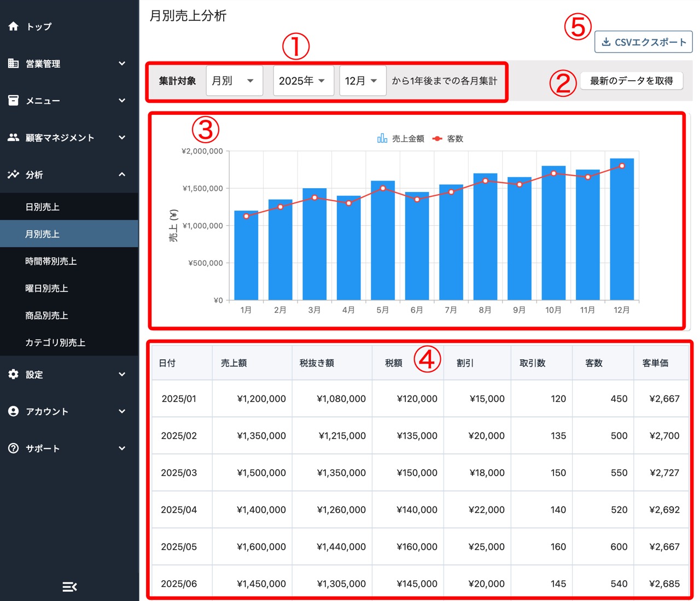
Task: Collapse the 分析 section chevron
Action: coord(122,174)
